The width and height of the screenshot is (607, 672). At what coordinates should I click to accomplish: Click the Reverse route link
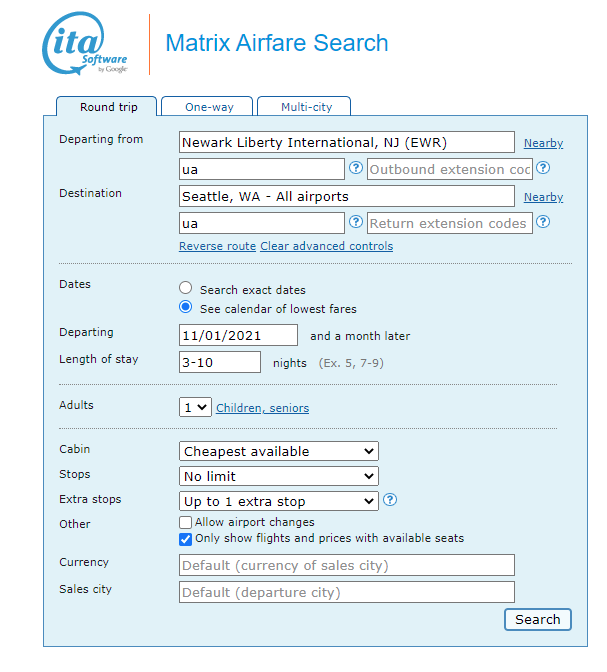point(217,247)
